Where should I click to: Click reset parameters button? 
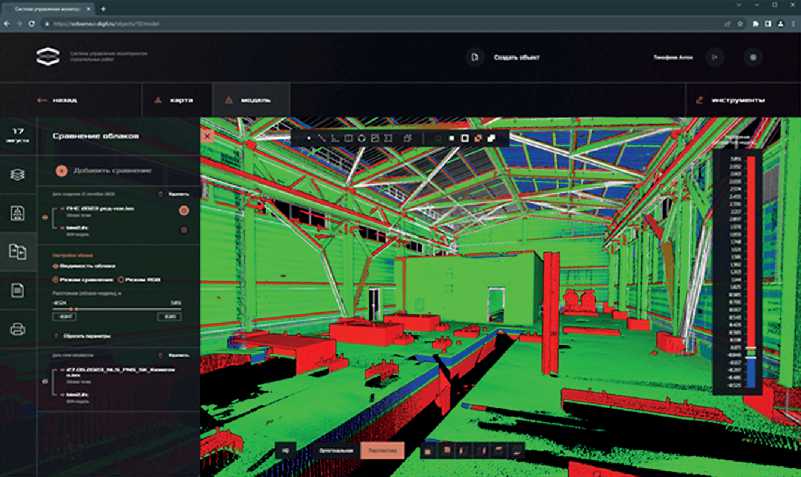(x=82, y=336)
